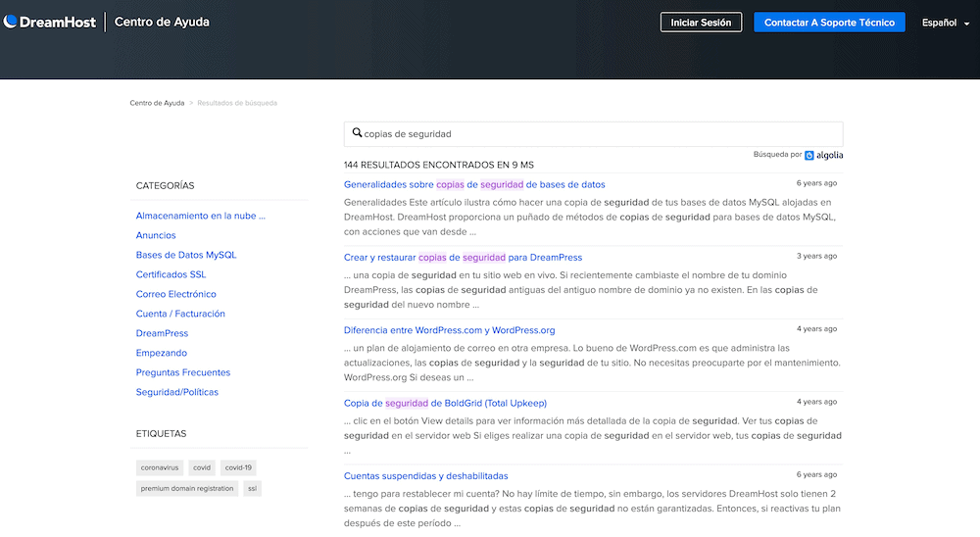The image size is (980, 537).
Task: Open the Centro de Ayuda header title
Action: pos(162,22)
